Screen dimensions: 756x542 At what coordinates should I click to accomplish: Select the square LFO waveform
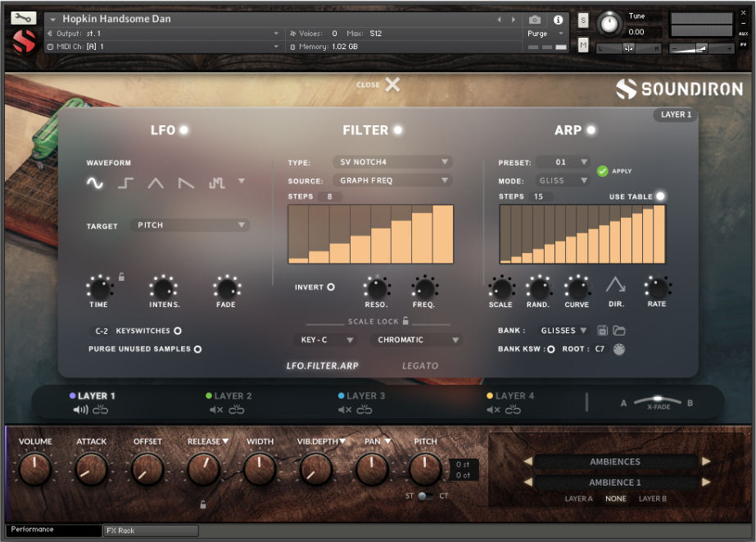pos(124,183)
